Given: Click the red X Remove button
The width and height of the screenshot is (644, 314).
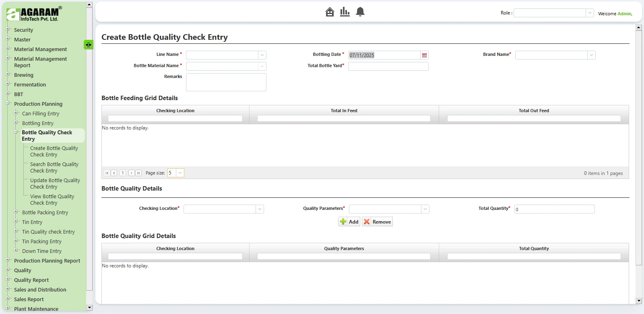Looking at the screenshot, I should [377, 222].
